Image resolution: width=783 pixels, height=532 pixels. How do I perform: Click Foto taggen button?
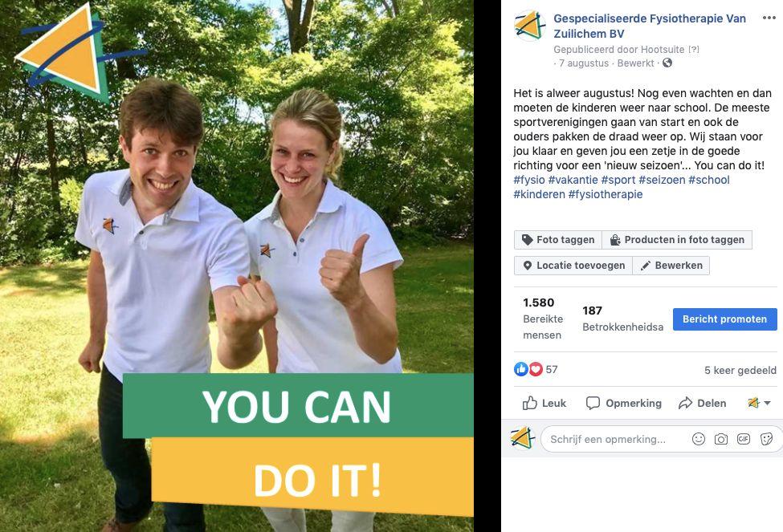[x=558, y=240]
